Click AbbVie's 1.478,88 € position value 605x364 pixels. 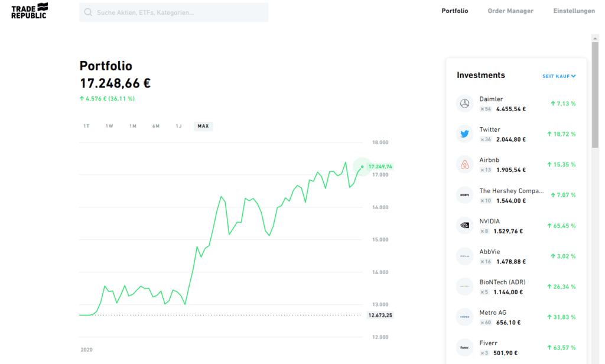tap(511, 262)
